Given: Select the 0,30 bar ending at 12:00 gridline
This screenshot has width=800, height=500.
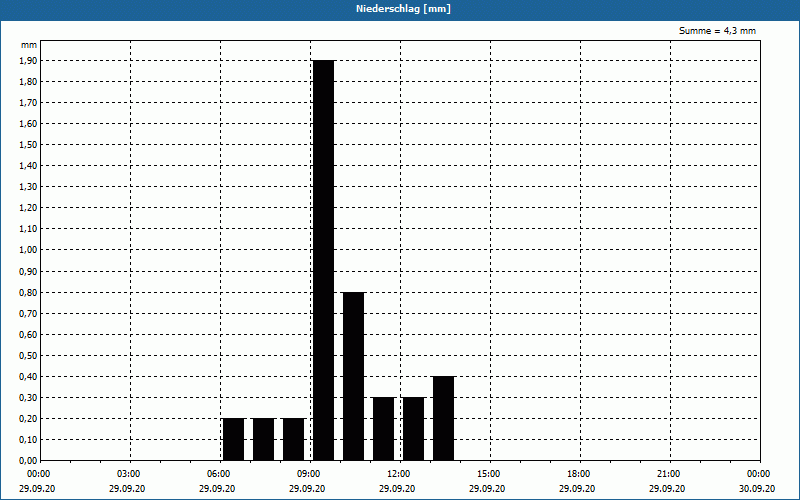Looking at the screenshot, I should click(x=384, y=429).
